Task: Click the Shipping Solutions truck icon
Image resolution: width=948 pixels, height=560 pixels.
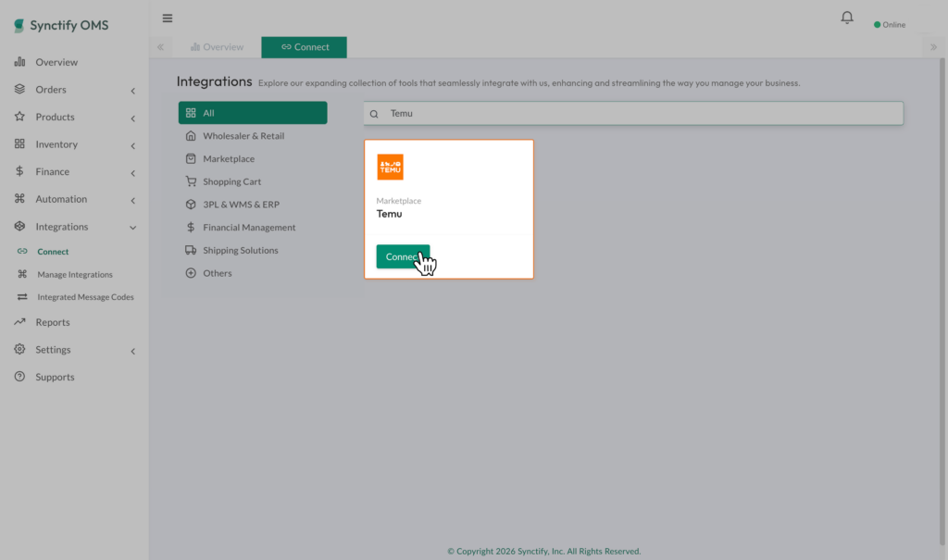Action: 191,250
